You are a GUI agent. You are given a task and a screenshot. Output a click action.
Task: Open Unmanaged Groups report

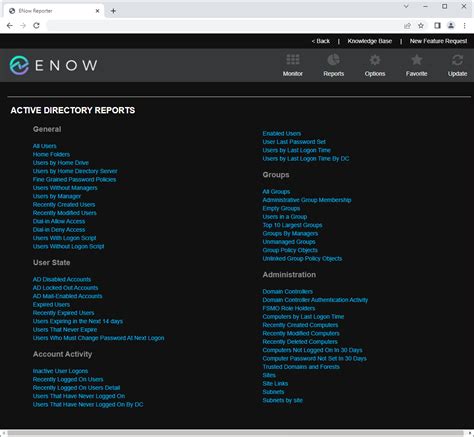[289, 242]
